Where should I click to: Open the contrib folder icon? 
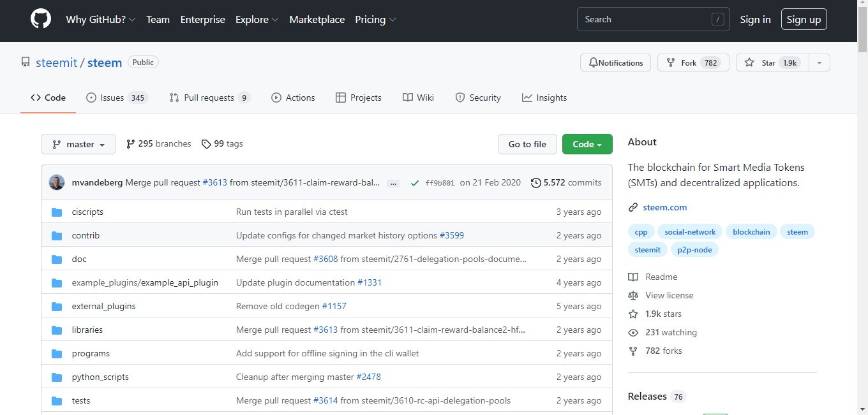pos(57,235)
